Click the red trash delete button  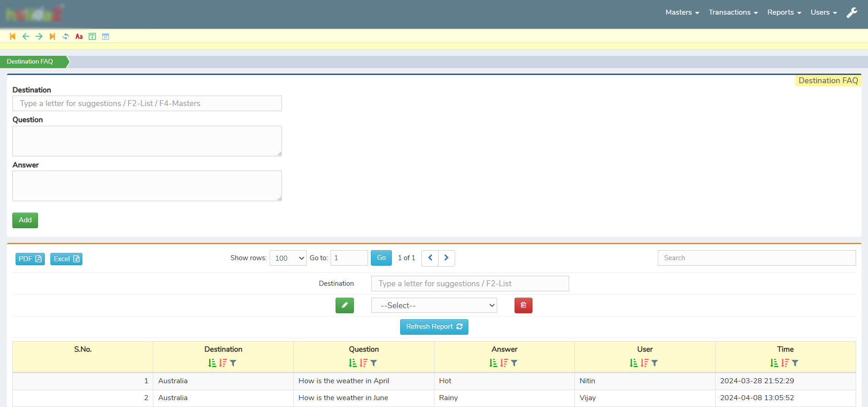[x=523, y=305]
